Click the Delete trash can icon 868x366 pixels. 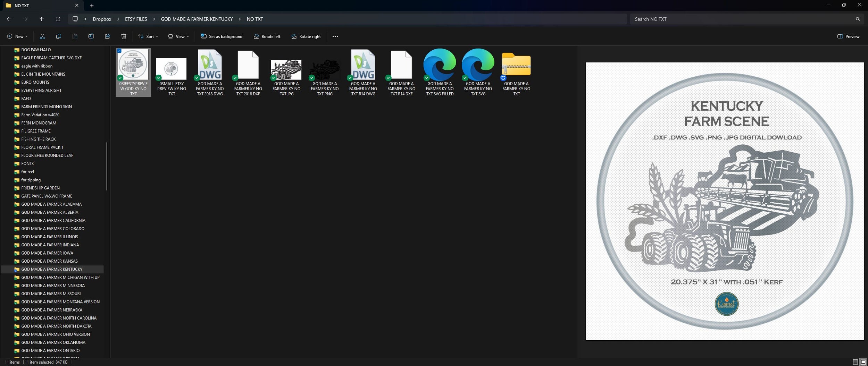coord(124,36)
